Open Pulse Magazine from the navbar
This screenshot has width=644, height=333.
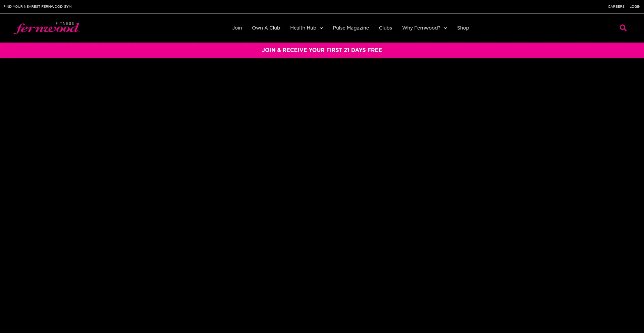[351, 28]
